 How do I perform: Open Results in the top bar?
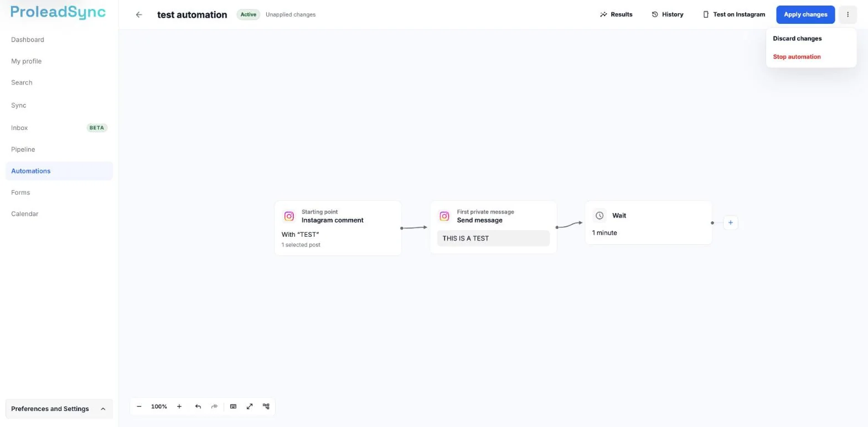616,15
